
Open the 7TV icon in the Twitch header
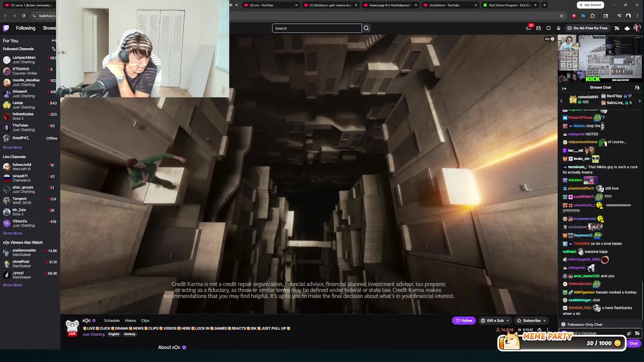click(x=617, y=28)
